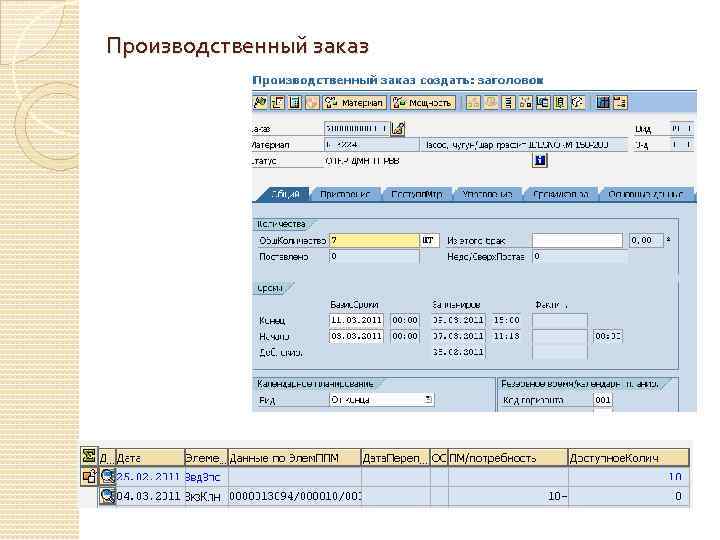Click scheduled finish time 15:00
The width and height of the screenshot is (720, 540).
tap(506, 320)
